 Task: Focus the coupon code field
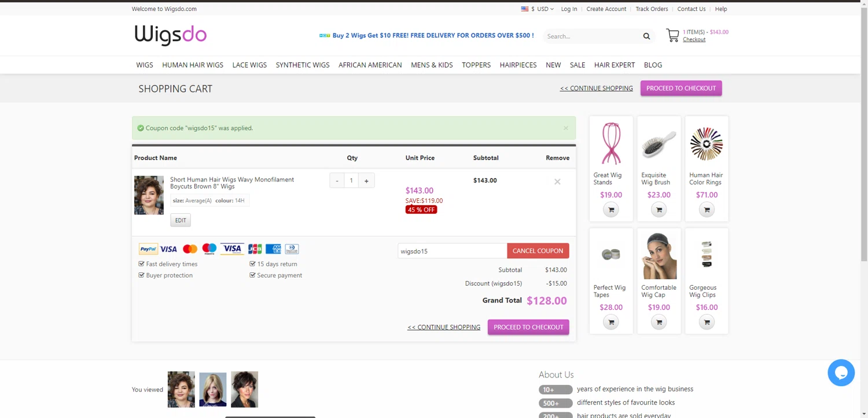click(453, 251)
